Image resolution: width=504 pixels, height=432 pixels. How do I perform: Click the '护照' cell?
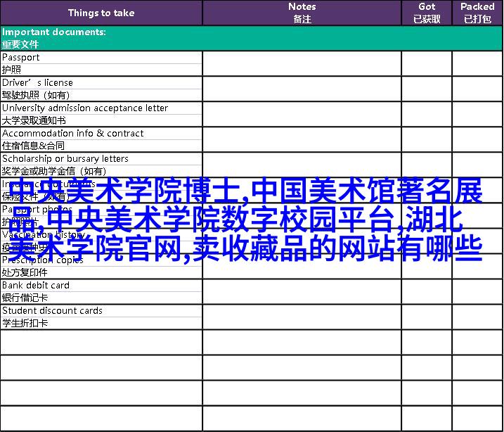tap(101, 70)
